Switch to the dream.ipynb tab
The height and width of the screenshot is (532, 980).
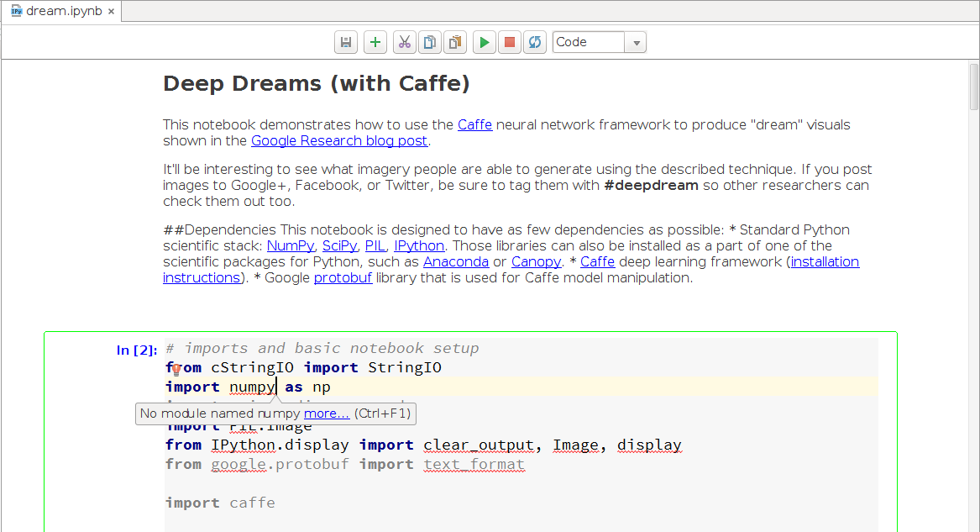(x=62, y=11)
